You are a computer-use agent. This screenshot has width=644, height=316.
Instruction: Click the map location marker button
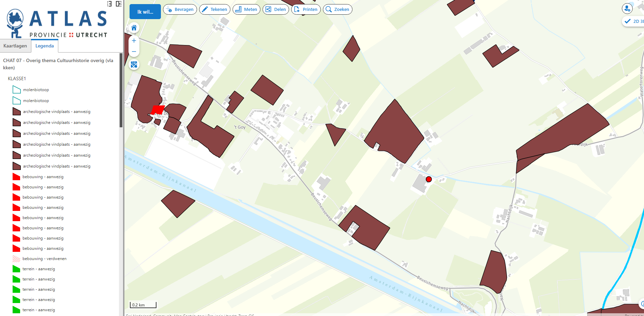[x=134, y=64]
